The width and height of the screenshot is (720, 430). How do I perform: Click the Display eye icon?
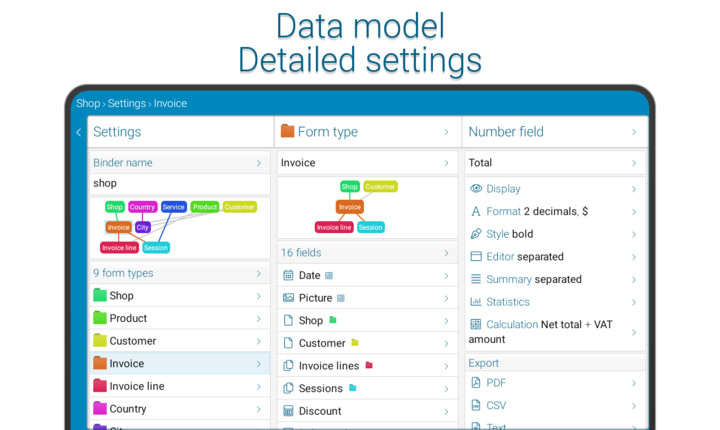pyautogui.click(x=476, y=189)
